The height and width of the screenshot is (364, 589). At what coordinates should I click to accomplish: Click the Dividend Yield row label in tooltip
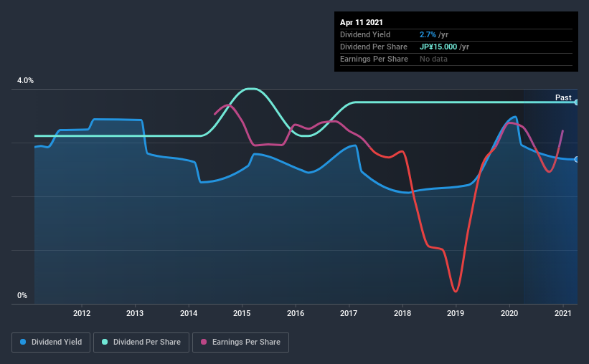click(365, 34)
